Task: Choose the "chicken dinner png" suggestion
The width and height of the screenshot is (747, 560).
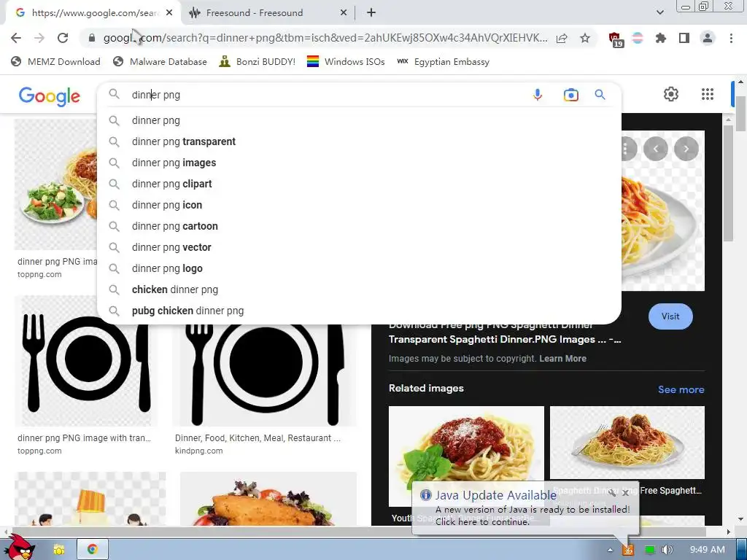Action: point(359,289)
